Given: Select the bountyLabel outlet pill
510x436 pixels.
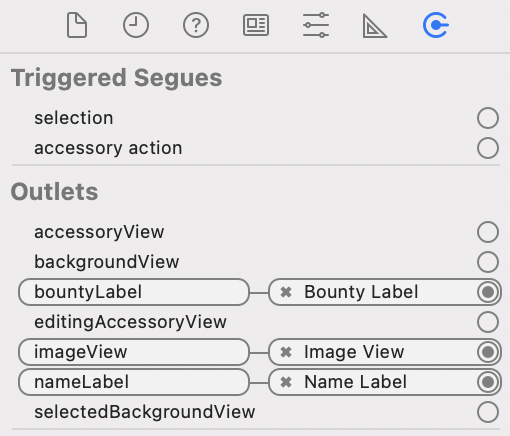Looking at the screenshot, I should pos(134,292).
